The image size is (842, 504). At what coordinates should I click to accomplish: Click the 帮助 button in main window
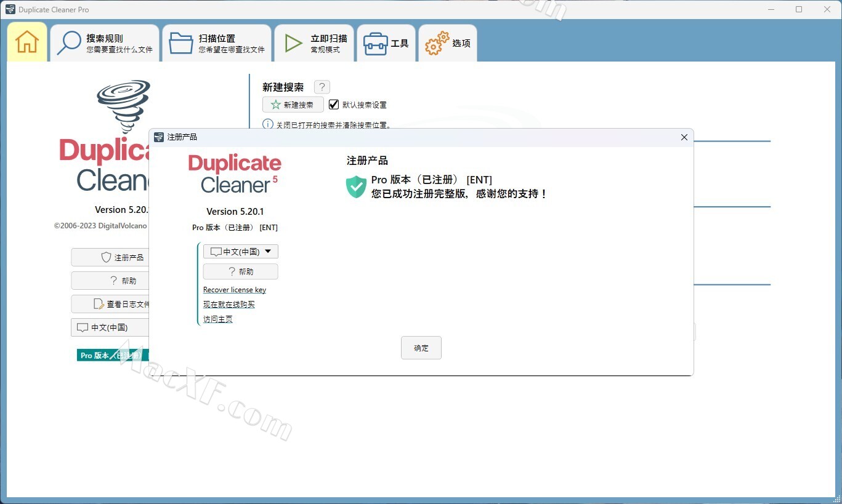[110, 281]
